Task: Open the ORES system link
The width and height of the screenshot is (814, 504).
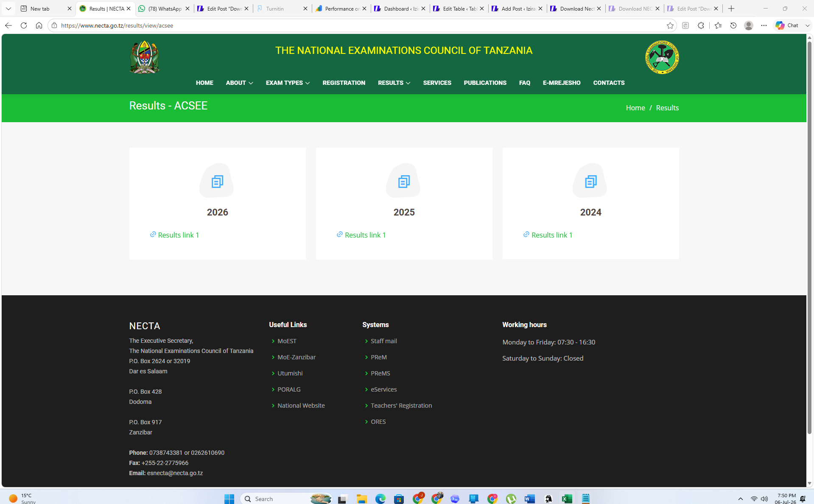Action: click(378, 422)
